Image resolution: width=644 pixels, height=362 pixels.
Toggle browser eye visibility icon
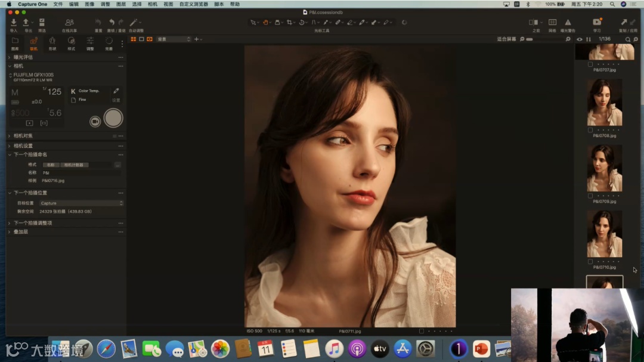click(x=580, y=39)
